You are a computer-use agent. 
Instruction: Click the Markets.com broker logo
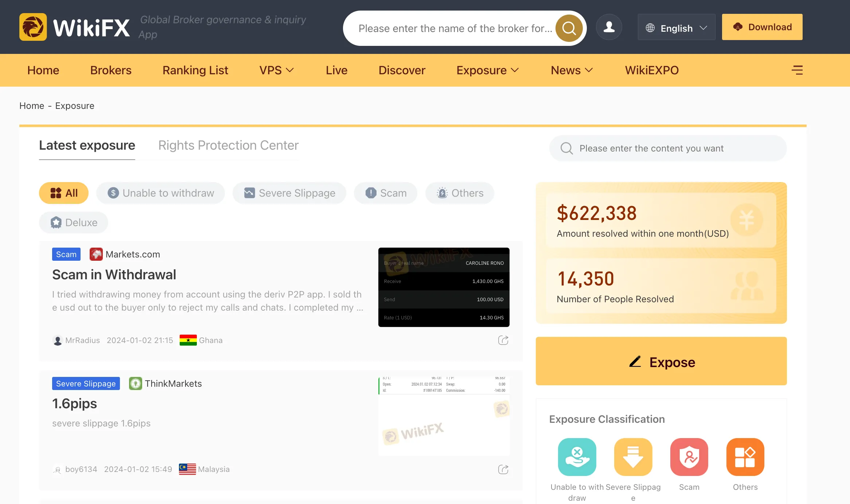96,254
